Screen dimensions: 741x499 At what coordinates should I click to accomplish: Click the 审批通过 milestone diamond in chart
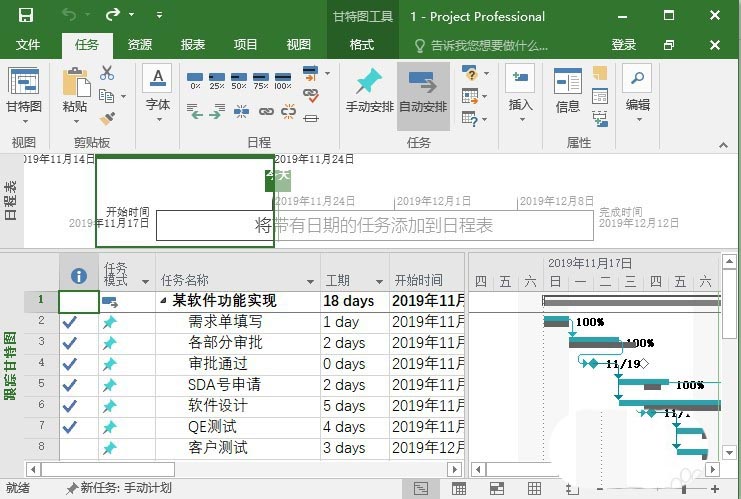pos(594,363)
